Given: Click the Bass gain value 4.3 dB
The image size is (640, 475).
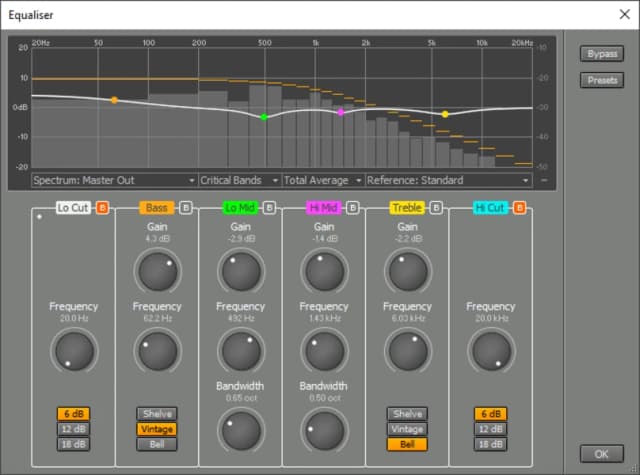Looking at the screenshot, I should (x=158, y=238).
